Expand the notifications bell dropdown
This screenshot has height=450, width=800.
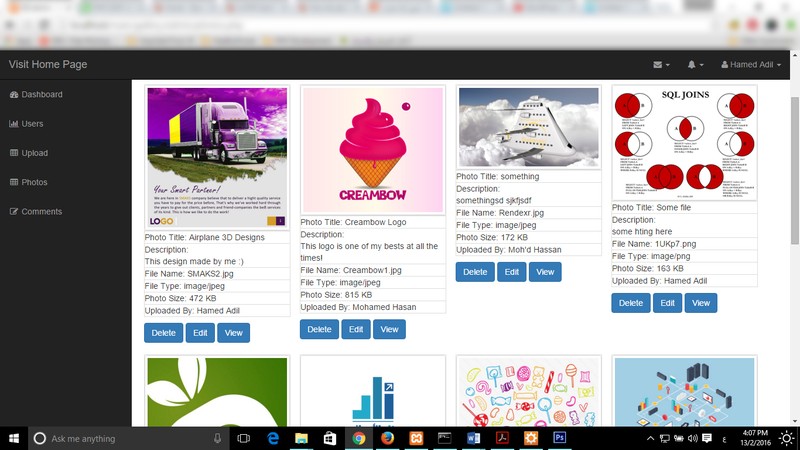click(x=695, y=65)
